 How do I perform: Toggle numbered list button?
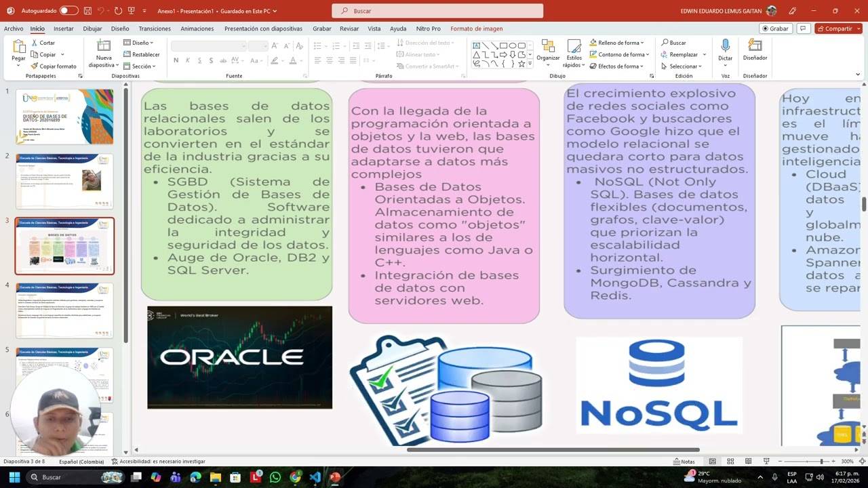(336, 45)
